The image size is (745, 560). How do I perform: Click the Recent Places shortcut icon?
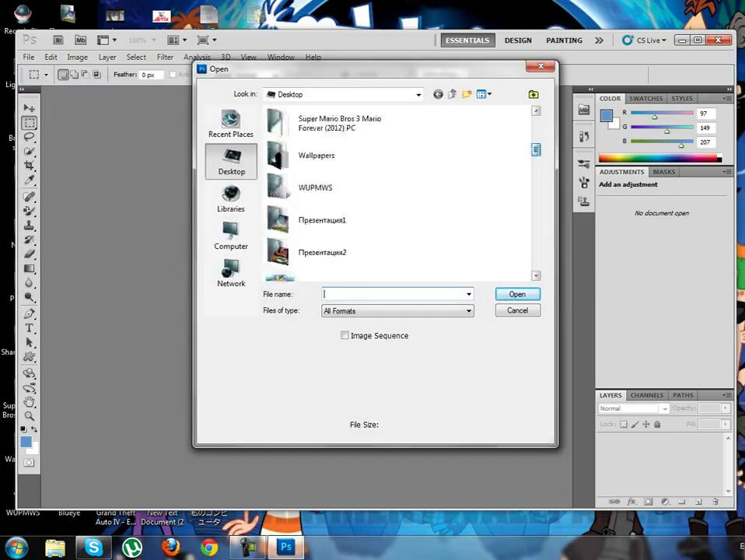230,119
